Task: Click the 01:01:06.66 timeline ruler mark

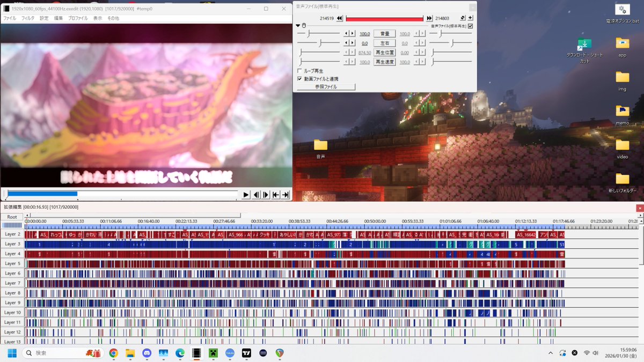Action: click(450, 221)
